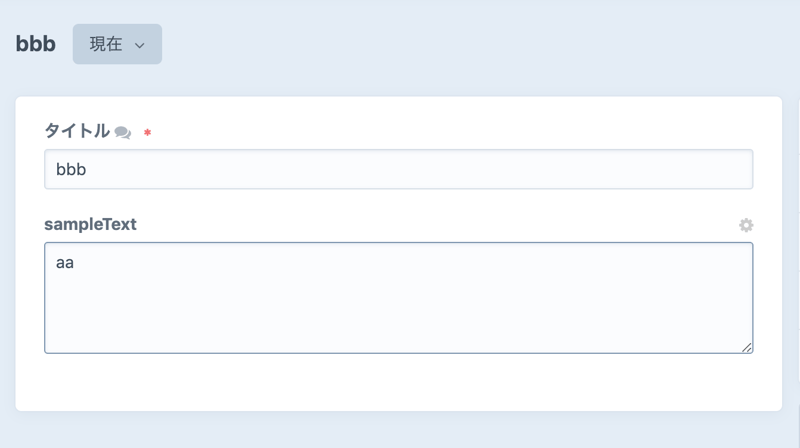This screenshot has height=448, width=800.
Task: Click the translation speech bubbles icon
Action: click(x=123, y=132)
